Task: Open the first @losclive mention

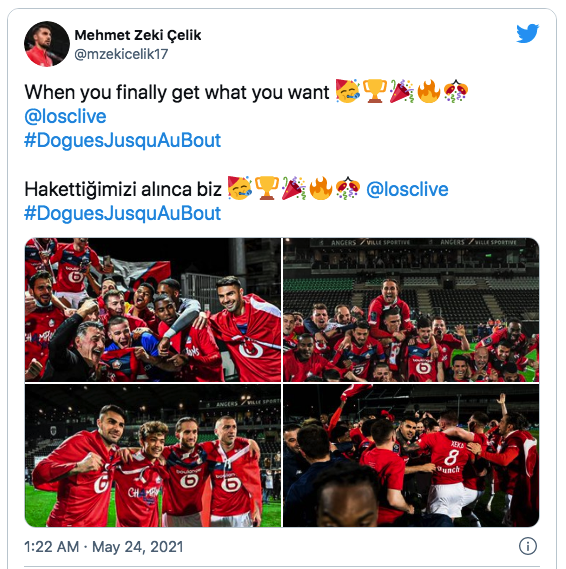Action: pos(65,116)
